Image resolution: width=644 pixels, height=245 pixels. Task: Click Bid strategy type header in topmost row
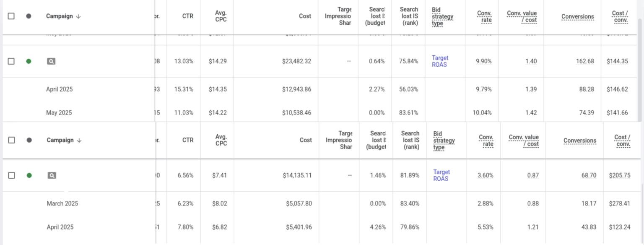[442, 17]
